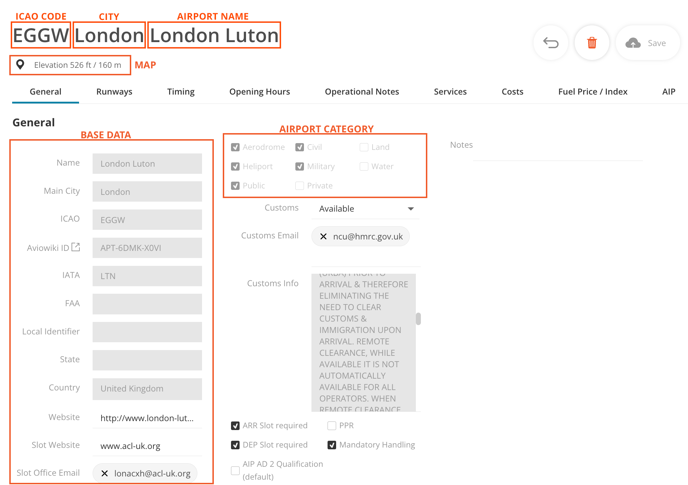The image size is (688, 485).
Task: Click the empty FAA field
Action: click(x=147, y=304)
